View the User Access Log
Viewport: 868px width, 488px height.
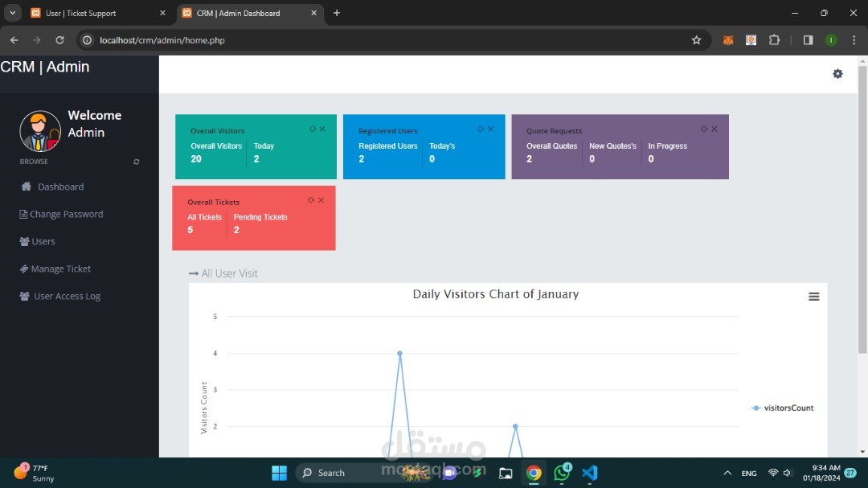(59, 296)
